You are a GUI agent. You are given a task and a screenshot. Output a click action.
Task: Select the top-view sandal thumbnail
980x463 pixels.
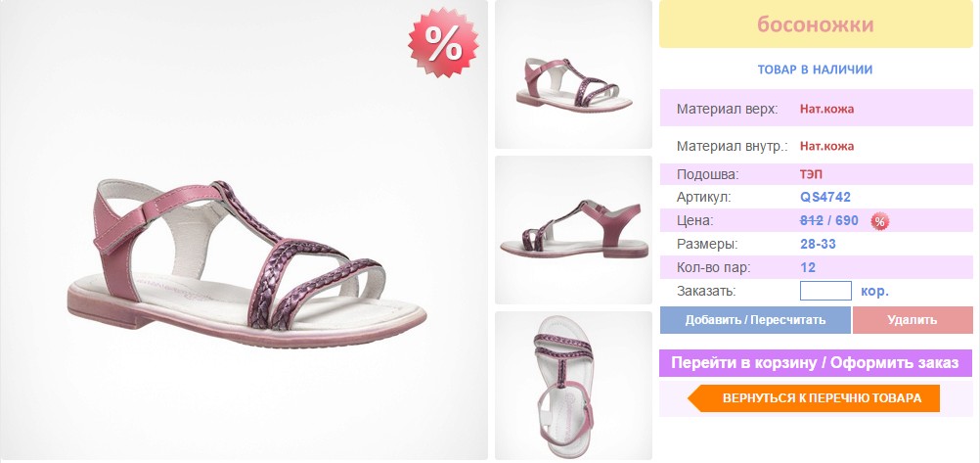(573, 386)
